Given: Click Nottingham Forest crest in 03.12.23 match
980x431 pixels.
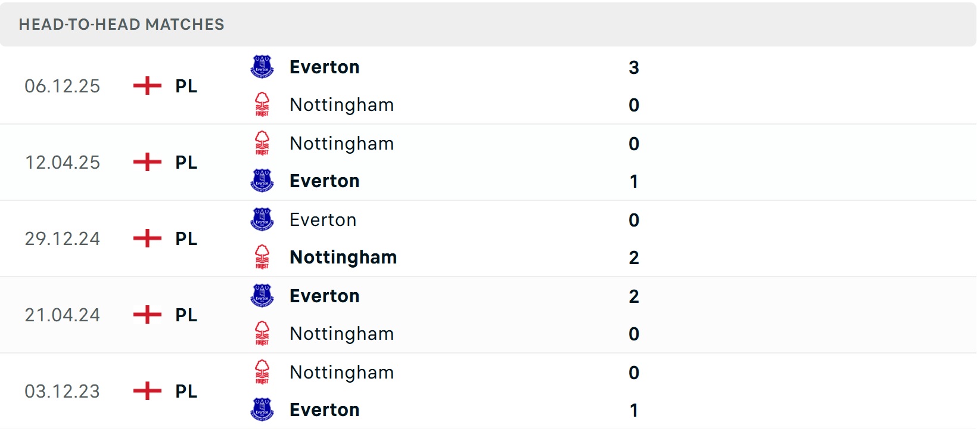Looking at the screenshot, I should coord(262,372).
